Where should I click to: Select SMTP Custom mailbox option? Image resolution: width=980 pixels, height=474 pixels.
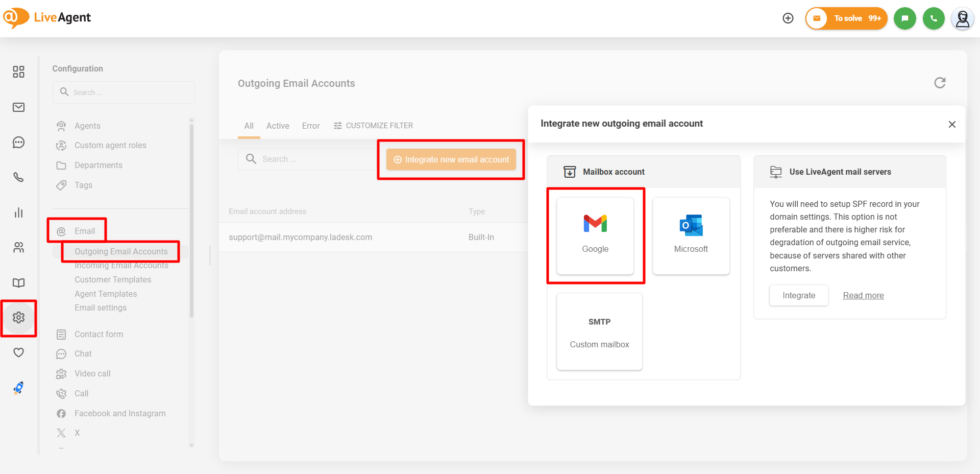(599, 331)
